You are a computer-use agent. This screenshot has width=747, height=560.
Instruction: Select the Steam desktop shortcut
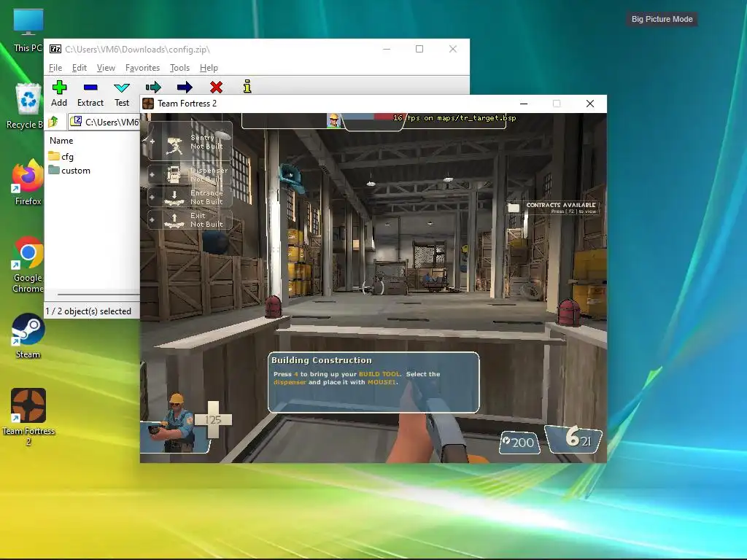pyautogui.click(x=28, y=335)
